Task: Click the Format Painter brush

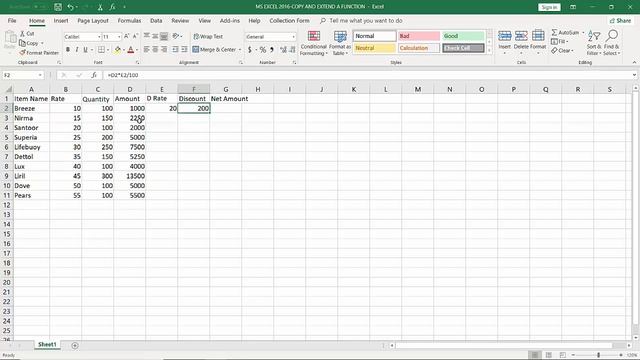Action: click(22, 53)
